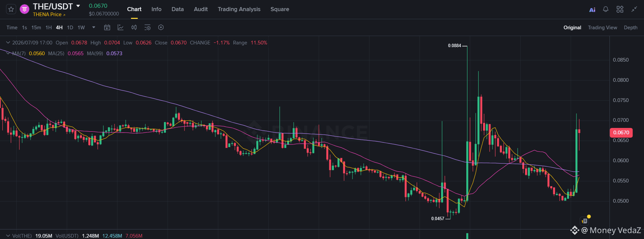This screenshot has height=239, width=644.
Task: Collapse the Vol(THE) indicator chevron
Action: click(8, 236)
